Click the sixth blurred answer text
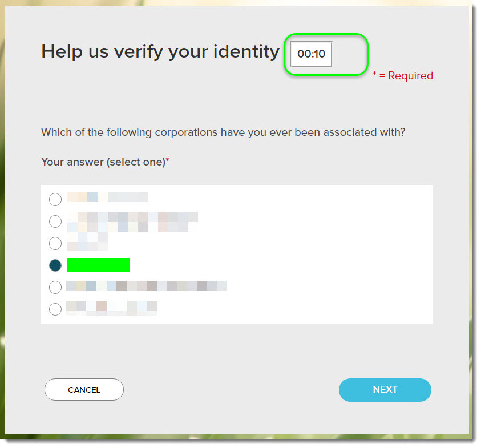The height and width of the screenshot is (448, 481). [x=111, y=308]
